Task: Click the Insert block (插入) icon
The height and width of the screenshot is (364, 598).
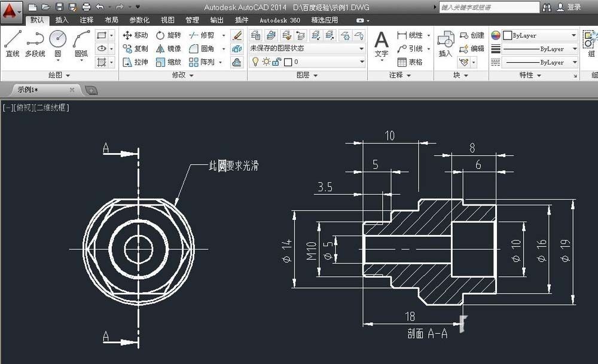Action: pos(445,44)
